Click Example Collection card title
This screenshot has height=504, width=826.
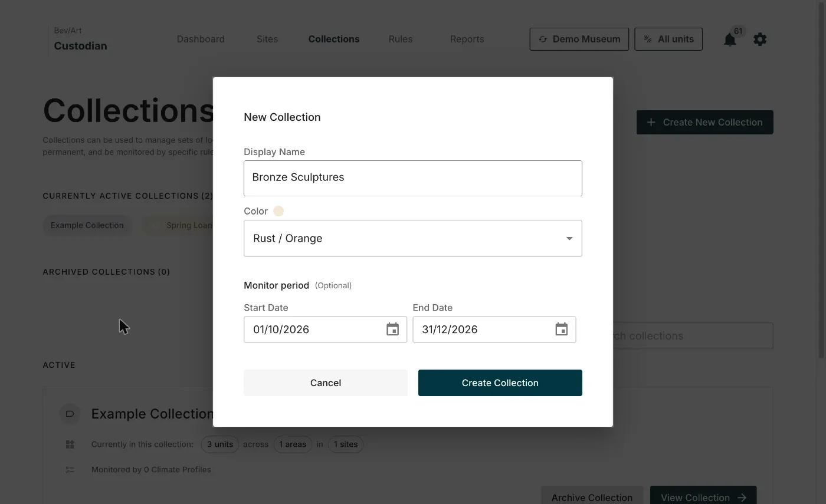pos(152,414)
